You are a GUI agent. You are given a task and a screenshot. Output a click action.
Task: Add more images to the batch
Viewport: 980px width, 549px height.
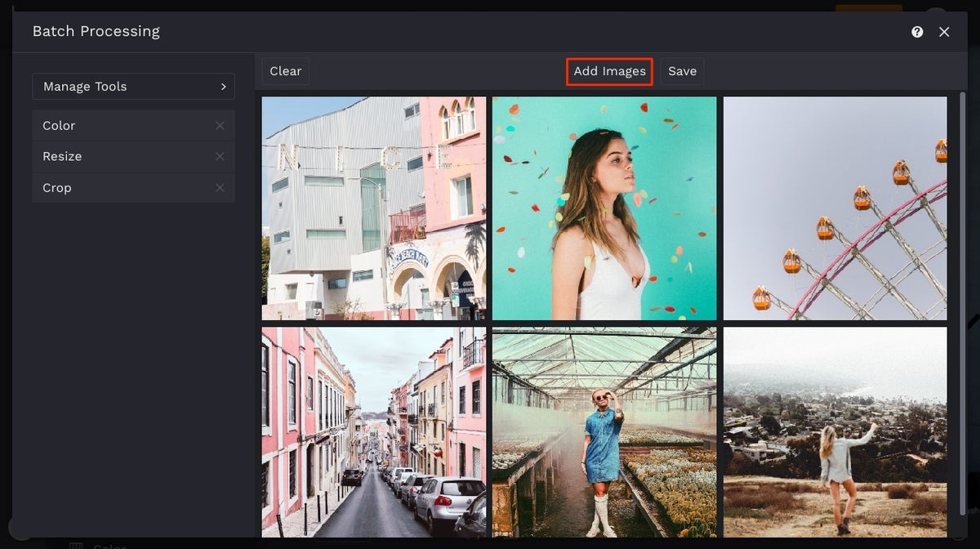coord(609,71)
